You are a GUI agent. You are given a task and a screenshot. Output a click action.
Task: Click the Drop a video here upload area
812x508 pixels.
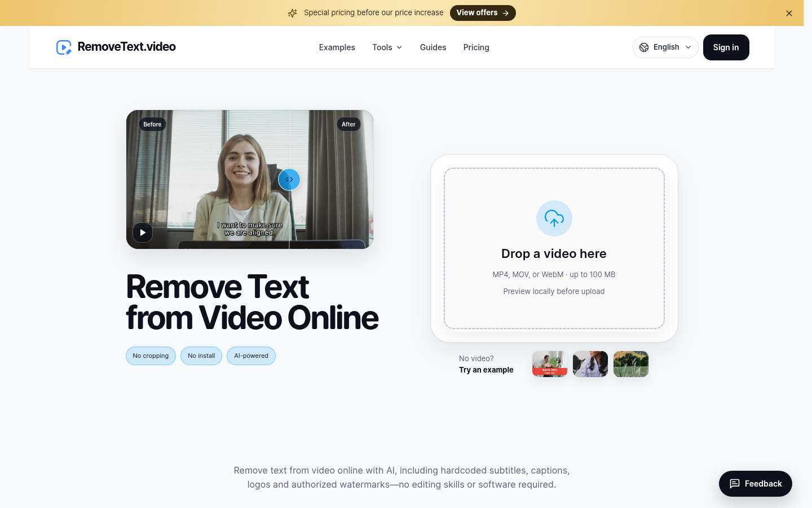554,248
